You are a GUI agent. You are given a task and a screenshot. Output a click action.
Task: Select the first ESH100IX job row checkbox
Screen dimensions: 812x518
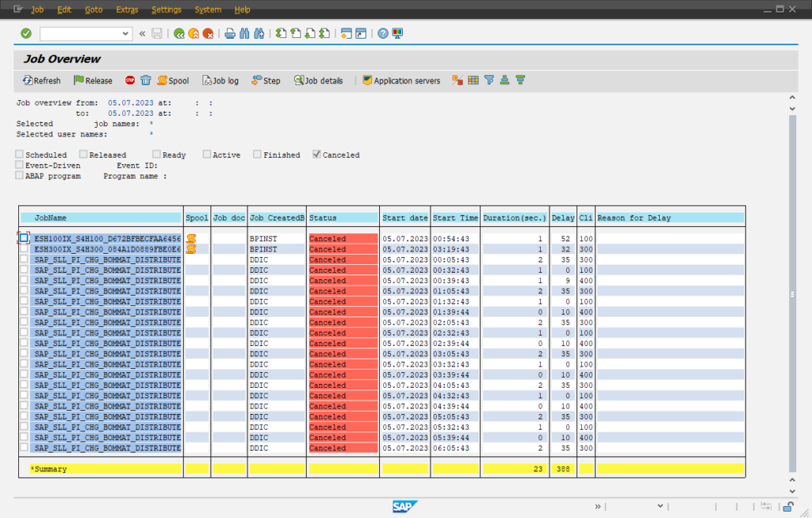[24, 237]
